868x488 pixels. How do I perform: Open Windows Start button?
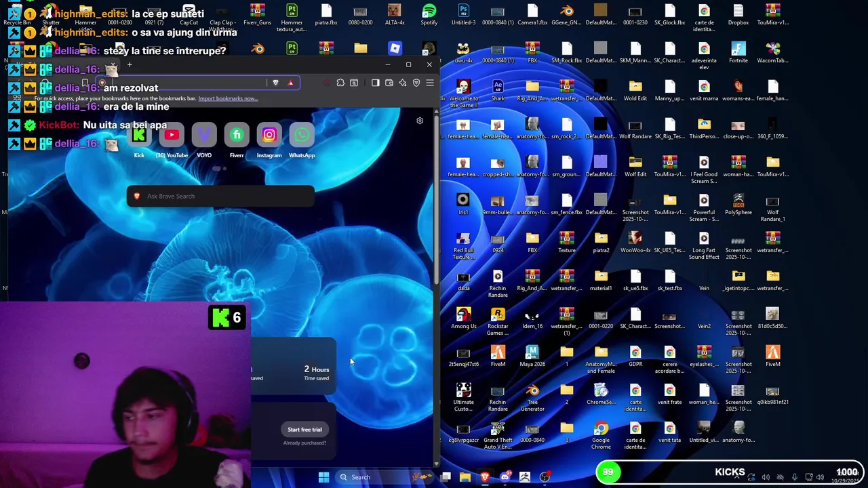coord(323,477)
